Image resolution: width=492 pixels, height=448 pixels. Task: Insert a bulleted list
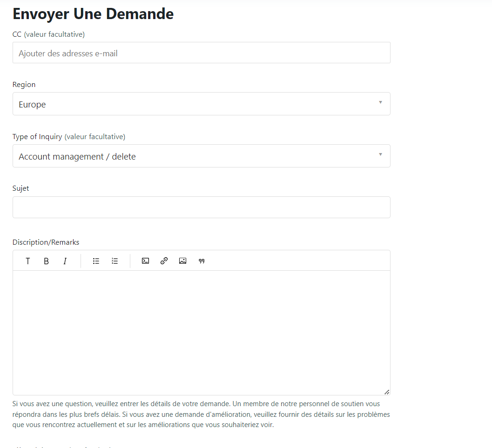(96, 261)
